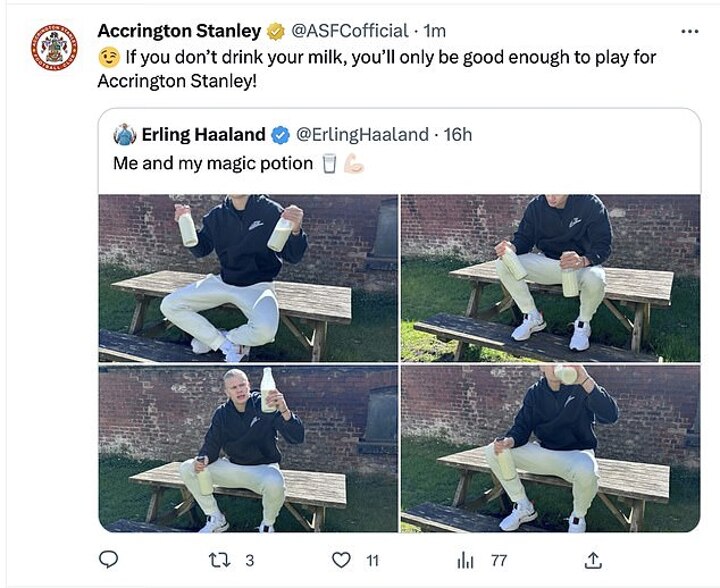View bottom-left photo raising one milk bottle
This screenshot has width=720, height=588.
tap(248, 449)
